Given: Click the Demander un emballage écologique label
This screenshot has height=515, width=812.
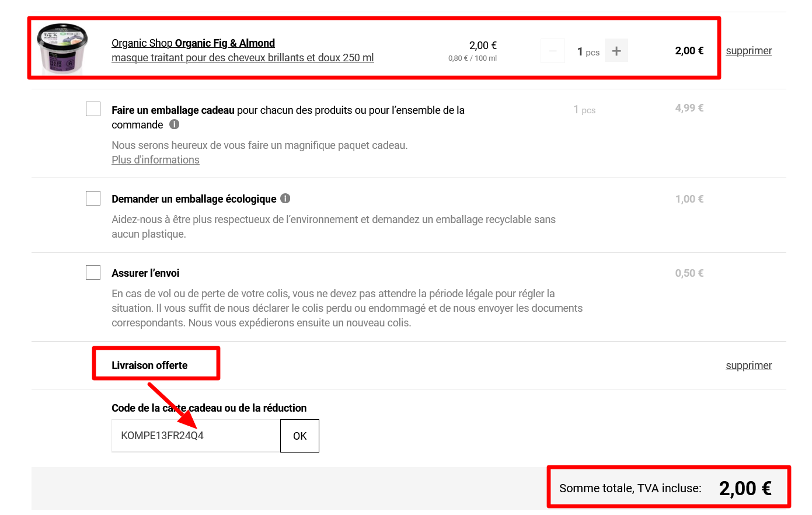Looking at the screenshot, I should pos(194,199).
